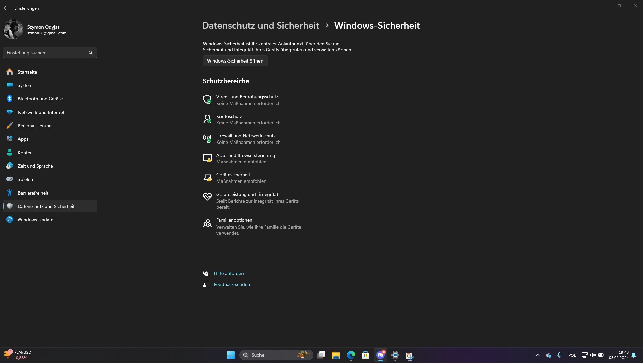Click the Einstellung suchen search field

[50, 53]
